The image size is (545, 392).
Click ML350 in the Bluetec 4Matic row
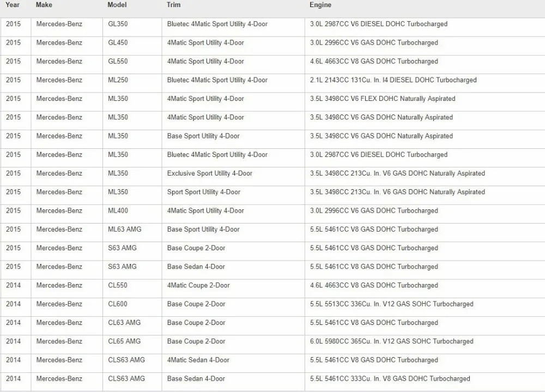(118, 155)
